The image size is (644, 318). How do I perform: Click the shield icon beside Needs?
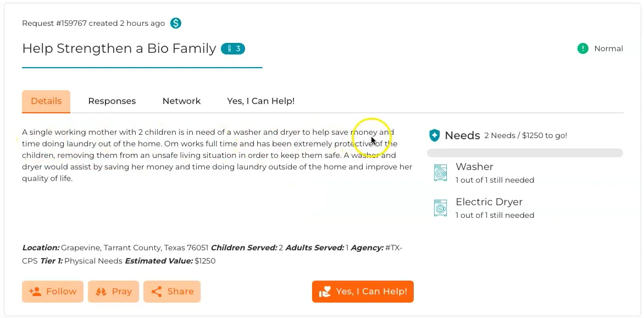point(434,135)
